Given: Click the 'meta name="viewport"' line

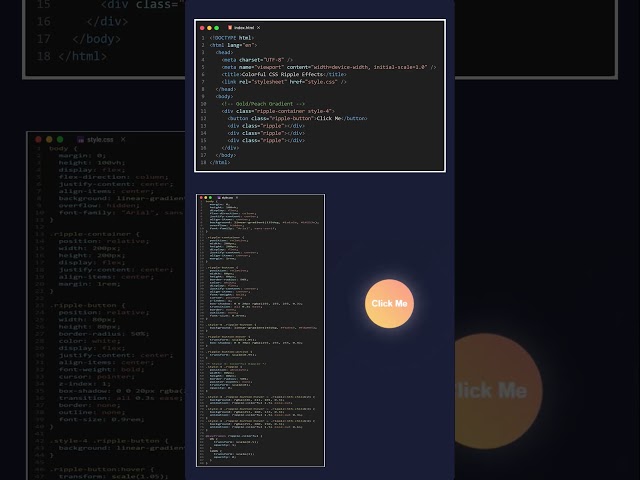Looking at the screenshot, I should [x=329, y=67].
